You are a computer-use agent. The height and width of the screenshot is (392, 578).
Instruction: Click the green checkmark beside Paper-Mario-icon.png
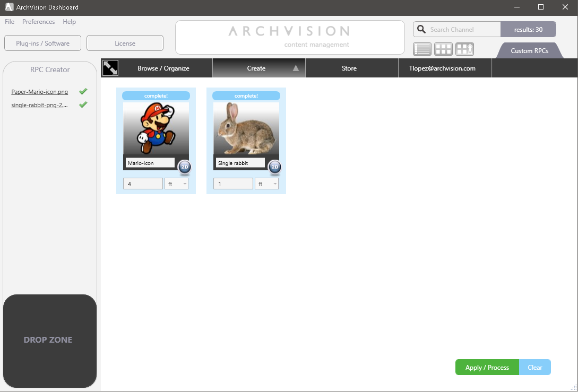(83, 91)
